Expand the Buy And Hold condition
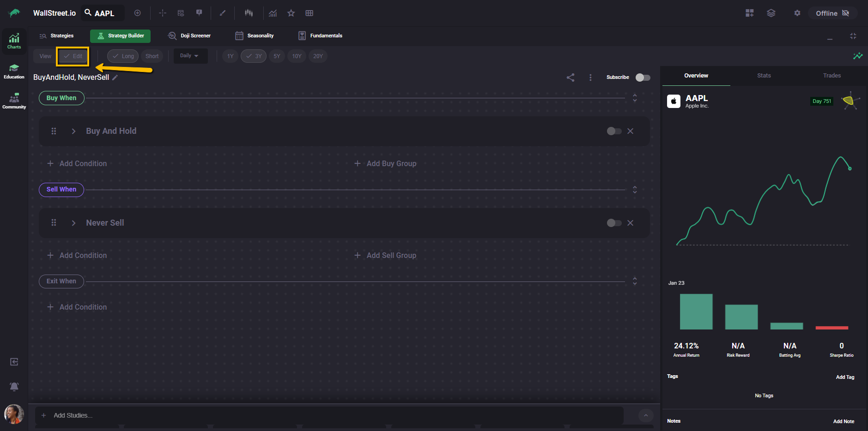The width and height of the screenshot is (868, 431). click(x=73, y=131)
